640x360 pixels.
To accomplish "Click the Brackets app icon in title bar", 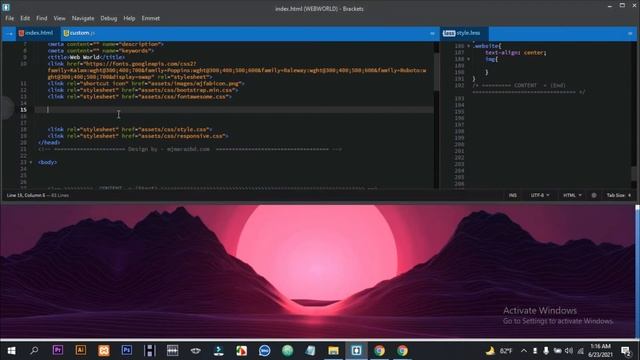I will pos(6,7).
